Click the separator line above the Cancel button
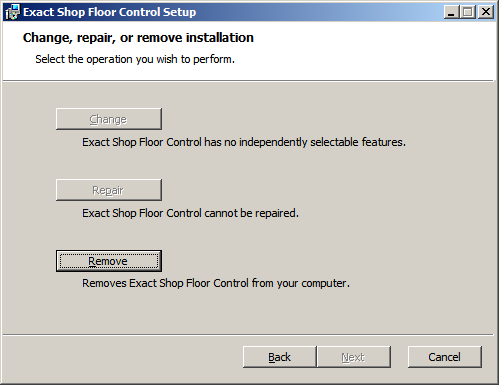Screen dimensions: 499x385 click(248, 334)
